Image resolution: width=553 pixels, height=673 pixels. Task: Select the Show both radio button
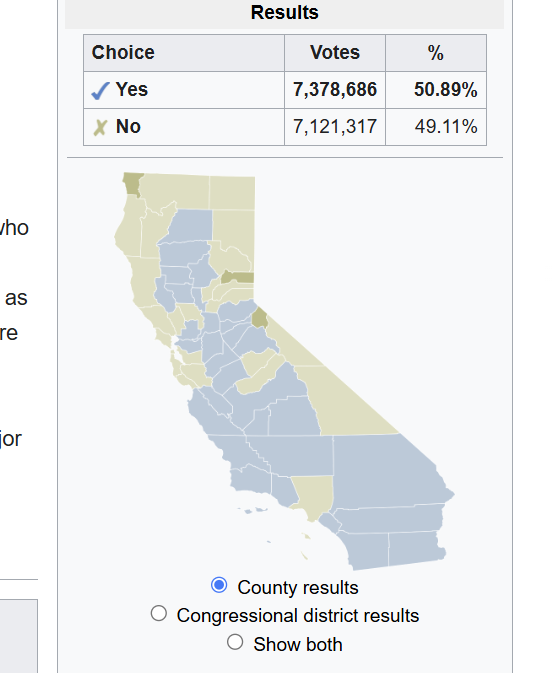(235, 642)
